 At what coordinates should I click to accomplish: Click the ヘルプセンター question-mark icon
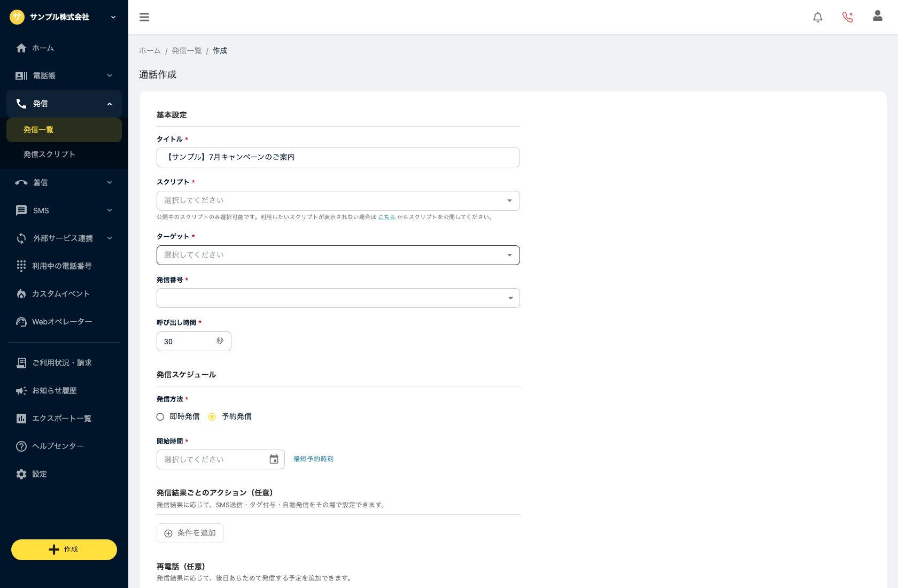click(x=21, y=446)
